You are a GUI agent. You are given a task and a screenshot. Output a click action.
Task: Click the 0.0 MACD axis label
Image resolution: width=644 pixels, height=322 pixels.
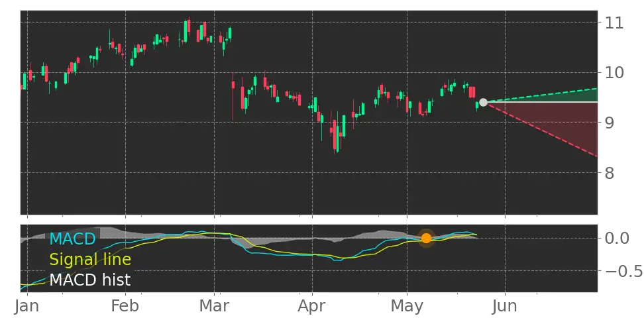(x=617, y=238)
